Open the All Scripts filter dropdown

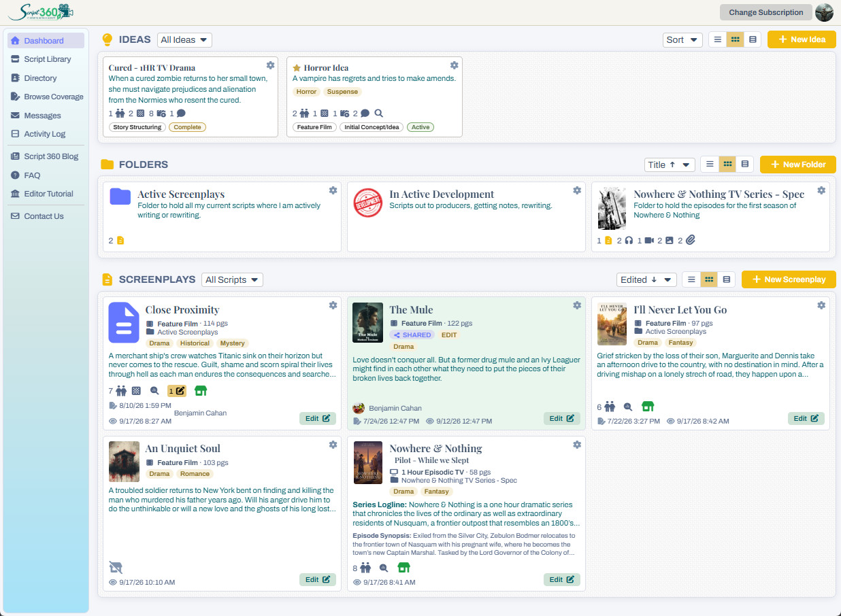232,279
